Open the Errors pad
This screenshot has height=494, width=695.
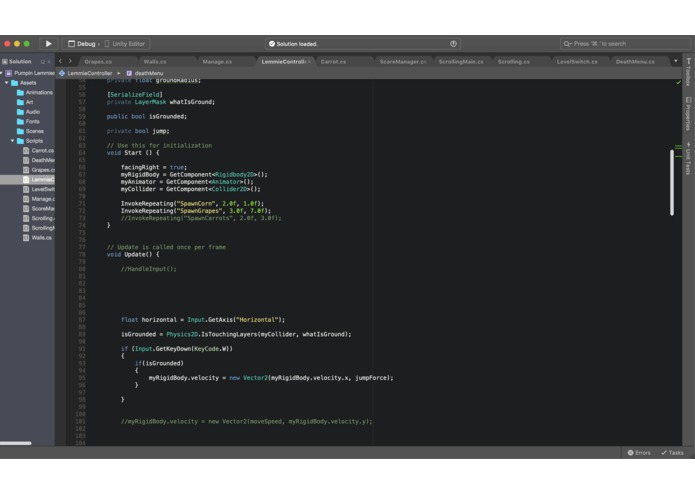(x=639, y=453)
